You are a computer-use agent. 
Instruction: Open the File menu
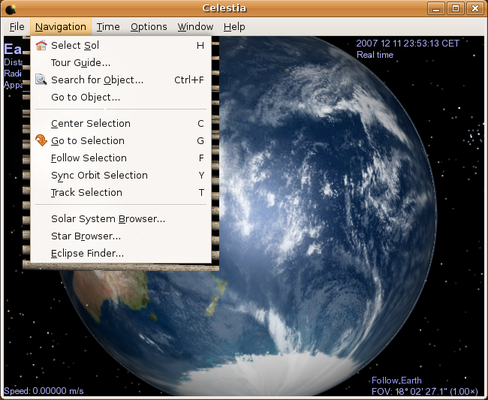pos(17,27)
